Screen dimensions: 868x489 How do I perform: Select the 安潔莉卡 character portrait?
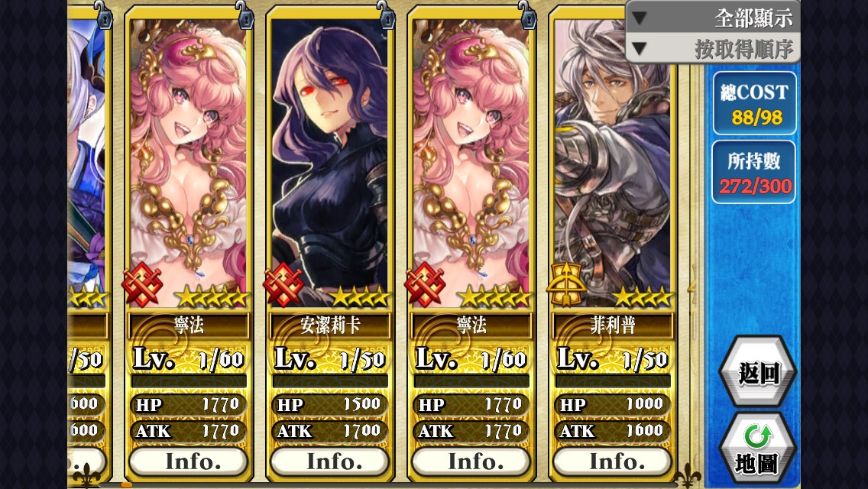pyautogui.click(x=330, y=160)
